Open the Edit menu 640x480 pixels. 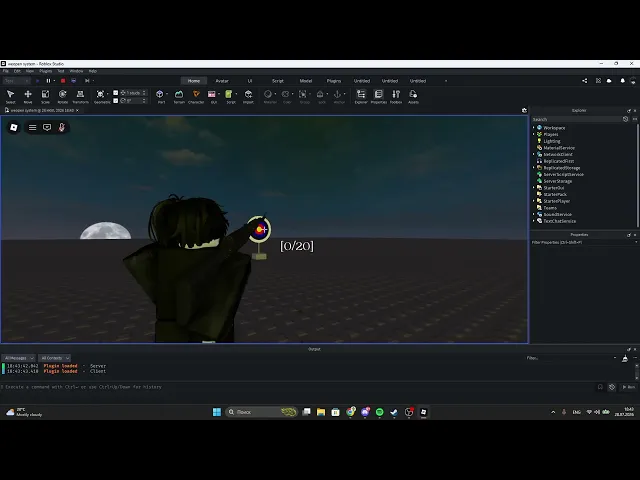coord(17,71)
